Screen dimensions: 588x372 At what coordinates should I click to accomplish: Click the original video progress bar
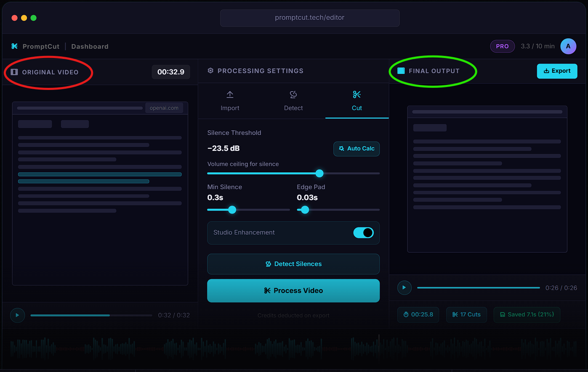(x=91, y=315)
